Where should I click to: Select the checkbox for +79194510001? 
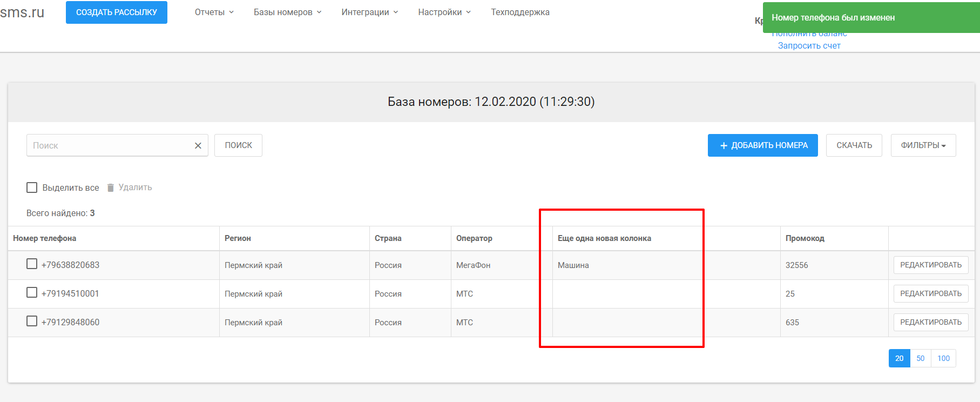pos(32,292)
